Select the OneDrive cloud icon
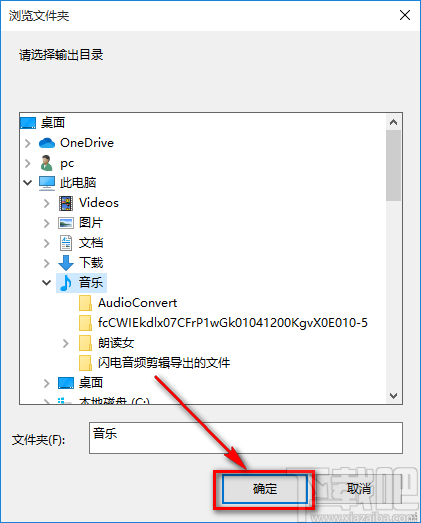Image resolution: width=421 pixels, height=523 pixels. [47, 143]
